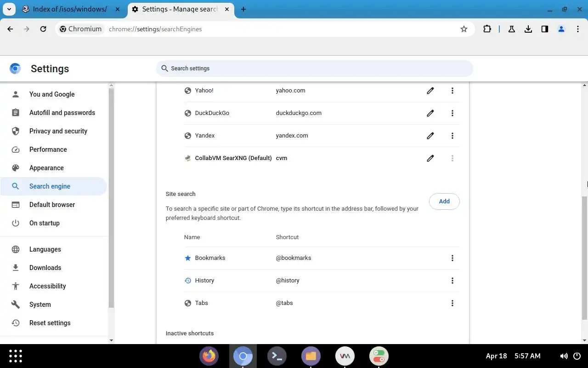The height and width of the screenshot is (368, 588).
Task: Select the yahoo.com shortcut text
Action: 291,91
